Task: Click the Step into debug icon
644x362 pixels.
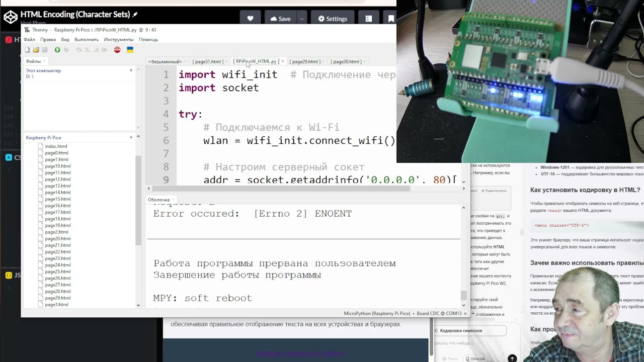Action: tap(88, 50)
